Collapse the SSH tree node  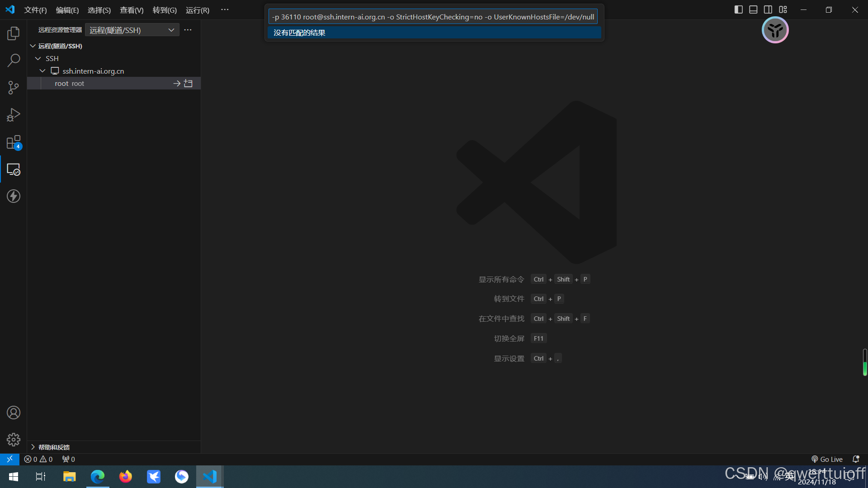(x=38, y=59)
